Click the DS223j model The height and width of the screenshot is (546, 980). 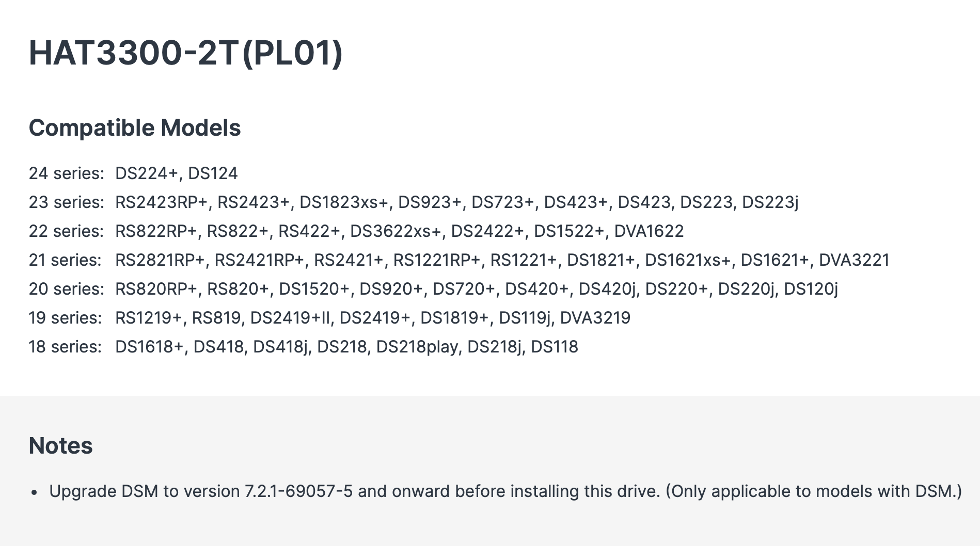770,202
